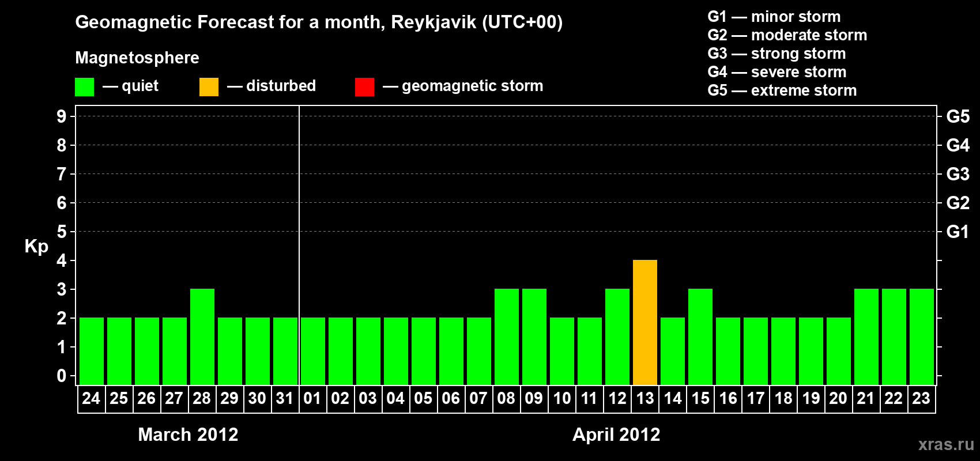The height and width of the screenshot is (461, 980).
Task: Click the Kp axis value 7
Action: 62,174
